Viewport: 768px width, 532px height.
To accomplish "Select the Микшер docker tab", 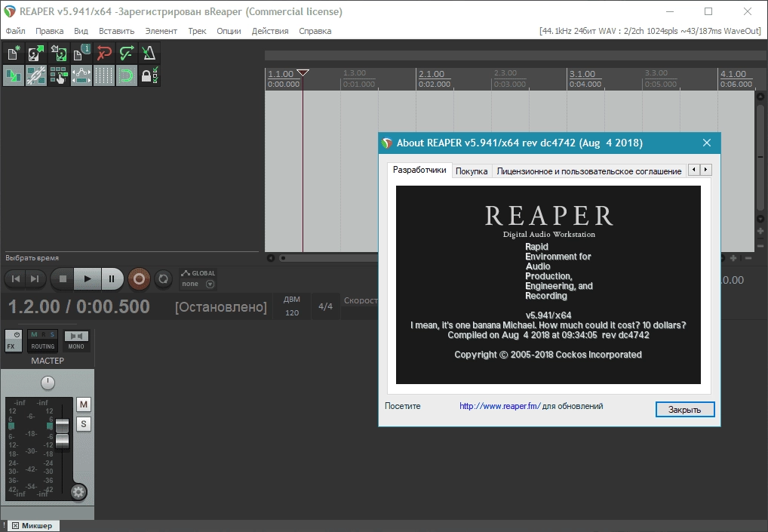I will point(37,526).
